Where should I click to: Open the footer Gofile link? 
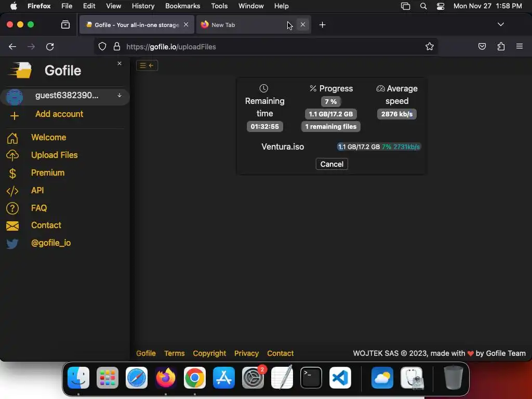pos(146,353)
